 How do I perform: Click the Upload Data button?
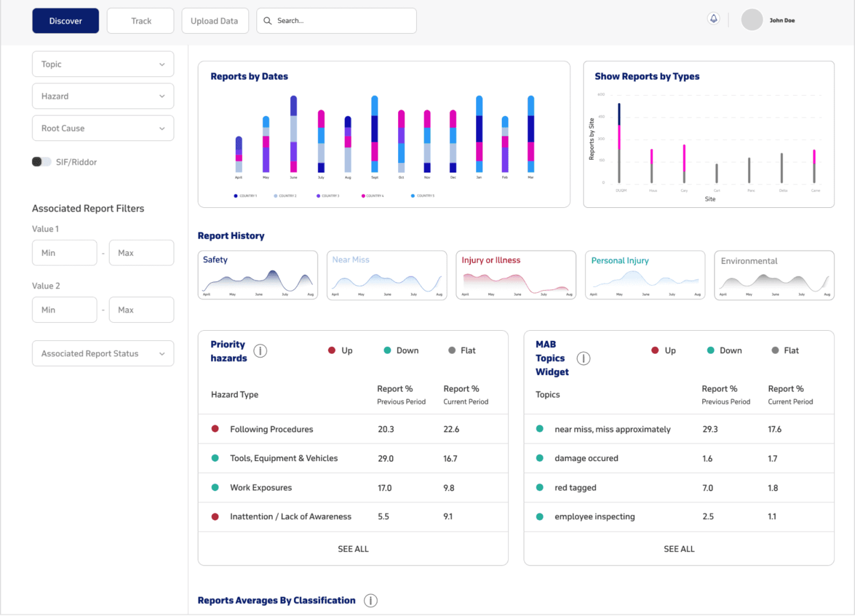tap(215, 21)
